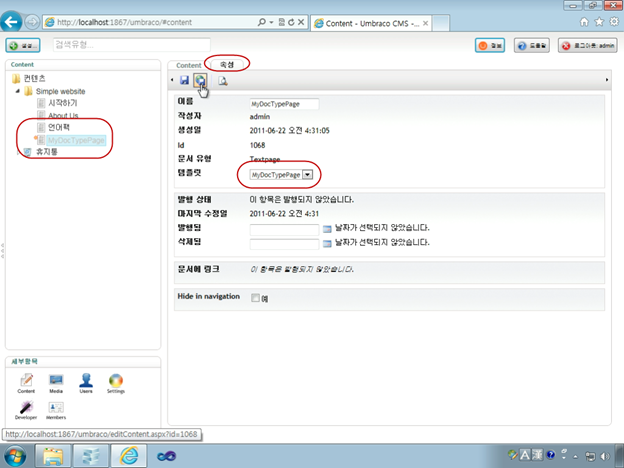Viewport: 624px width, 468px height.
Task: Select Simple website tree node
Action: [x=60, y=91]
